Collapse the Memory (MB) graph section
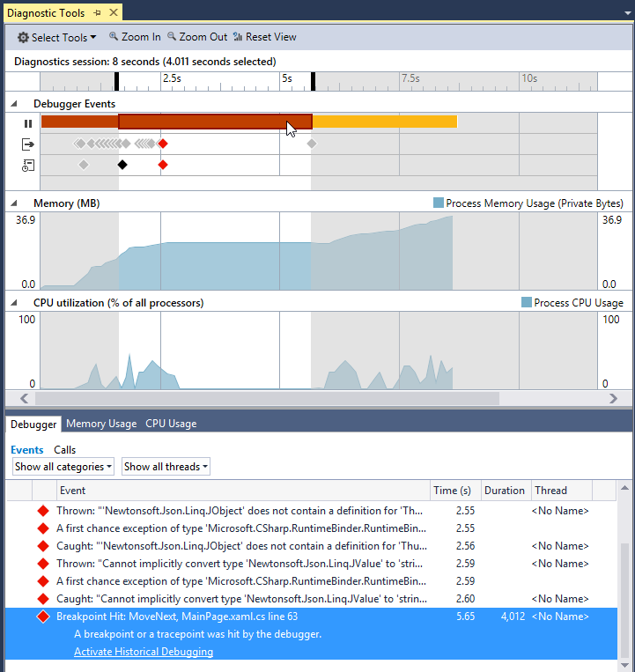Screen dimensions: 635x672 (15, 203)
